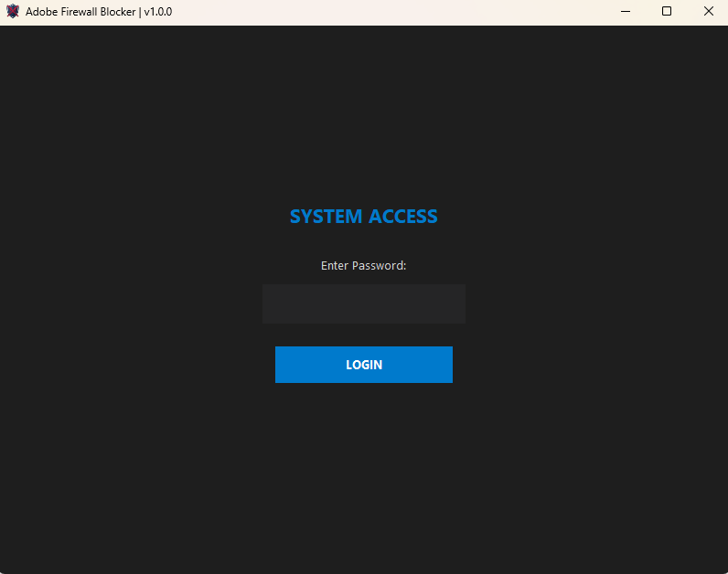Viewport: 728px width, 574px height.
Task: Click the window title text in title bar
Action: [98, 12]
